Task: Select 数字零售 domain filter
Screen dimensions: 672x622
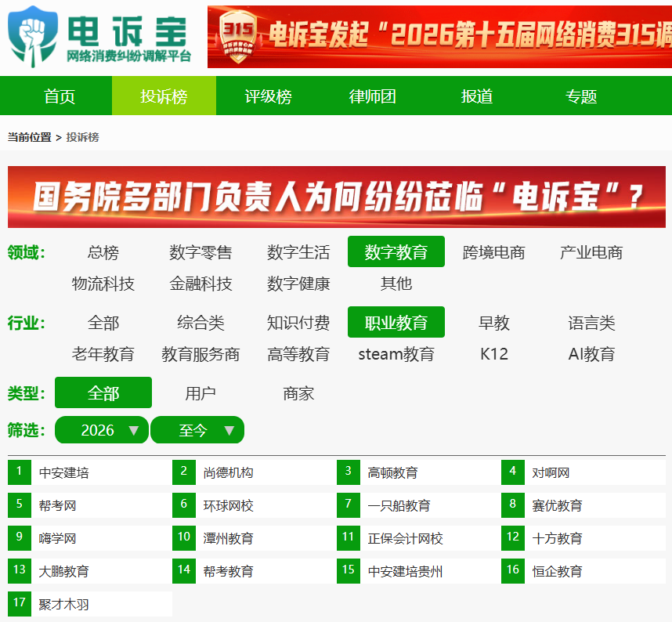Action: click(x=201, y=252)
